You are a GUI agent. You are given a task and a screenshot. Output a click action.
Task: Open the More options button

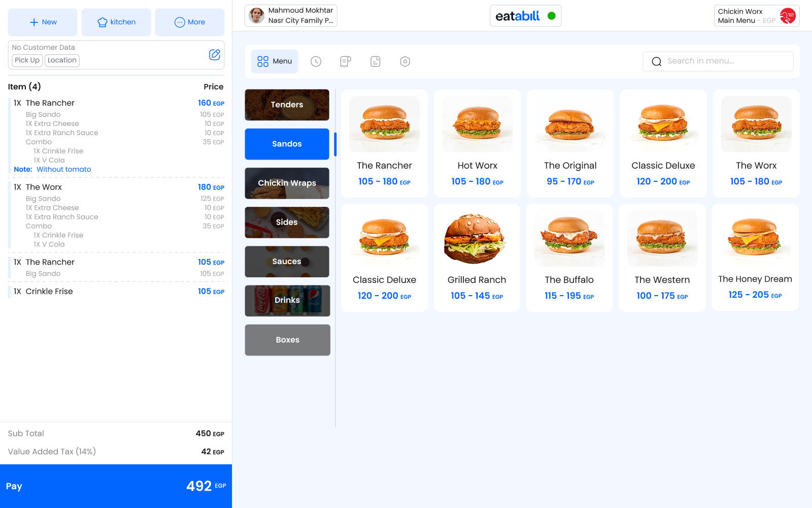tap(190, 22)
